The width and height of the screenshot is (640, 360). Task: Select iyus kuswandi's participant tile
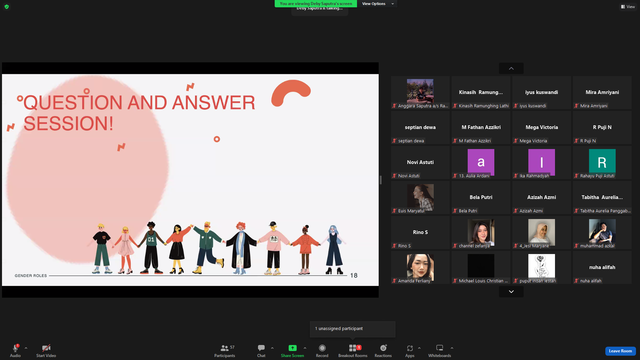click(x=541, y=93)
